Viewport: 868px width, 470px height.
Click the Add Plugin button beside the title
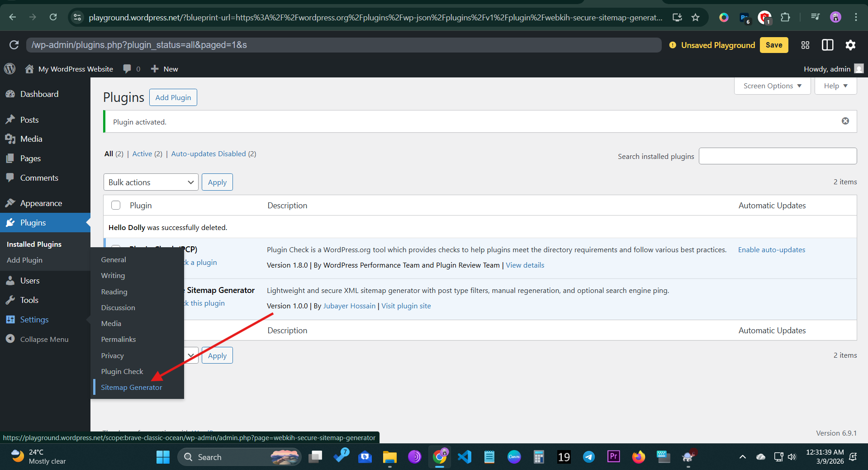coord(173,97)
